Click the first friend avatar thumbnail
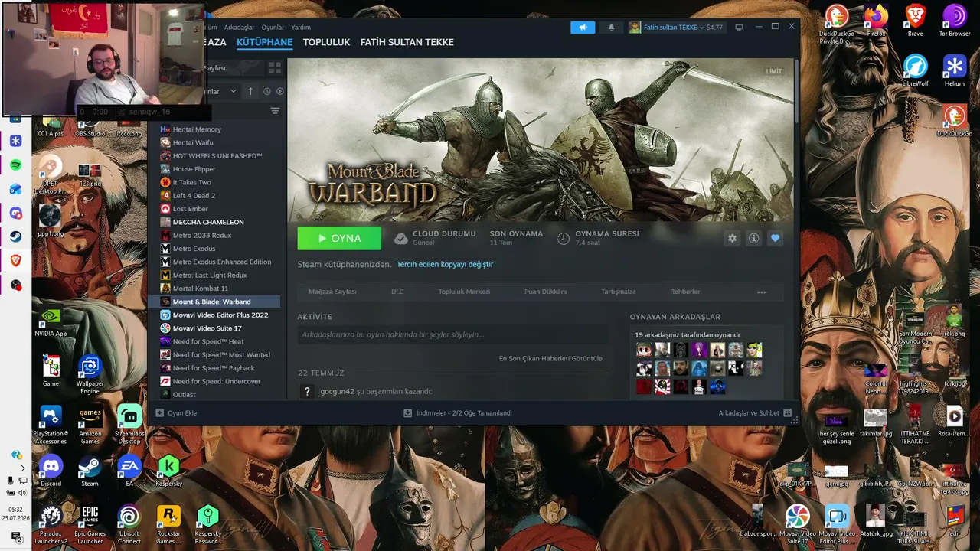The width and height of the screenshot is (980, 551). click(x=643, y=350)
